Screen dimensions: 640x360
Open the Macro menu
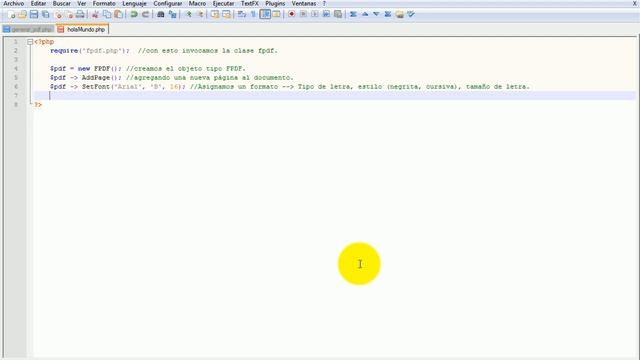point(197,4)
